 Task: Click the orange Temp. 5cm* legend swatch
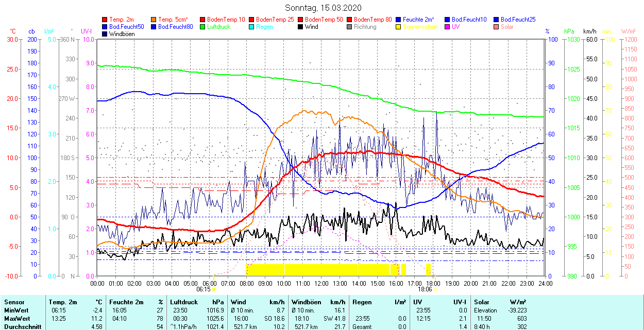tap(154, 20)
